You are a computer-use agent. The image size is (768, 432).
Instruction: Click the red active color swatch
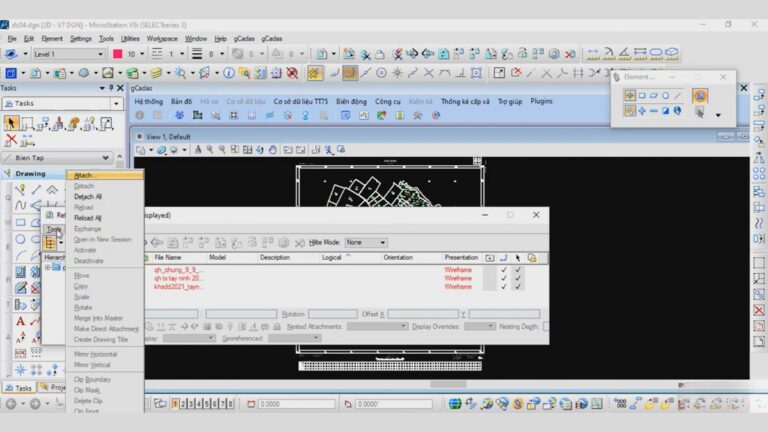118,54
